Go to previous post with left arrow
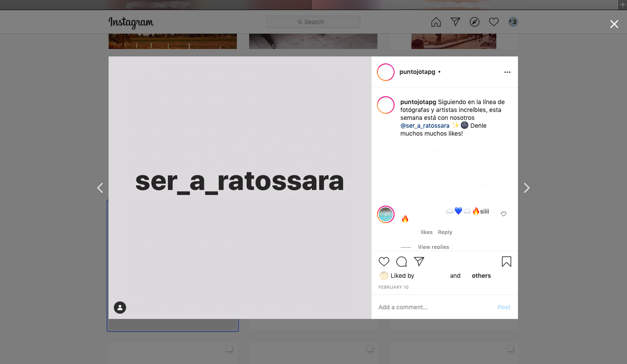This screenshot has height=364, width=627. [100, 188]
